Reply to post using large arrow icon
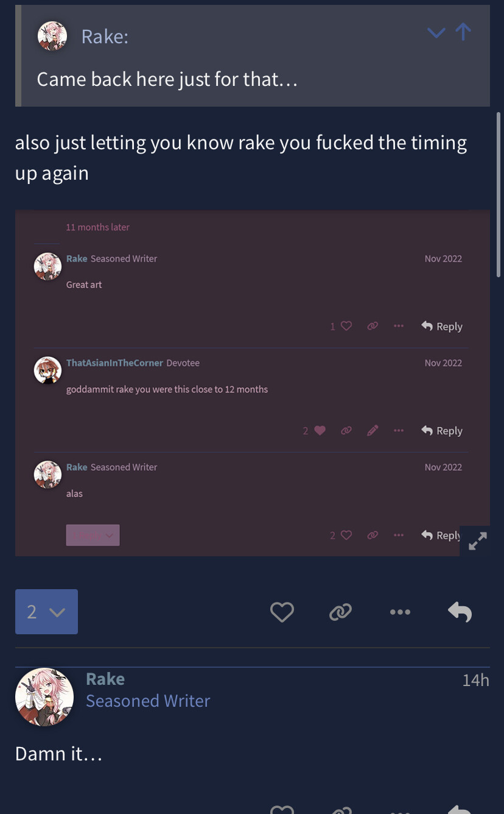Image resolution: width=504 pixels, height=814 pixels. (x=460, y=612)
